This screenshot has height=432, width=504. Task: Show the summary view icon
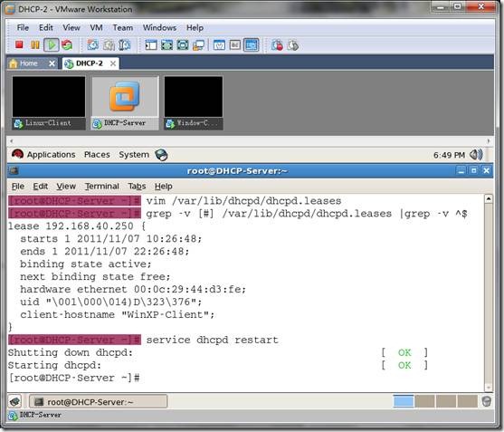click(x=219, y=45)
